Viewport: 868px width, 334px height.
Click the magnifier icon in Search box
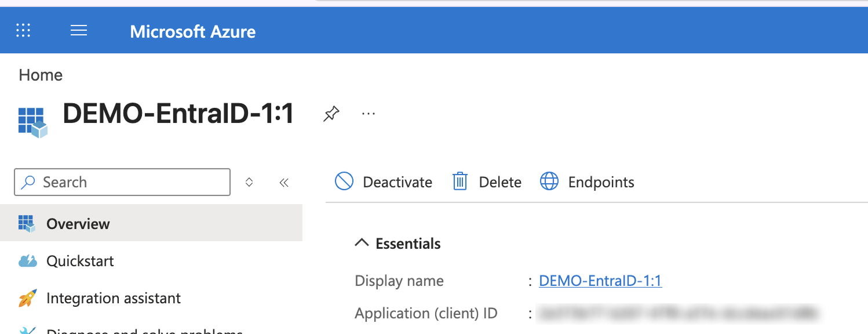pyautogui.click(x=27, y=182)
